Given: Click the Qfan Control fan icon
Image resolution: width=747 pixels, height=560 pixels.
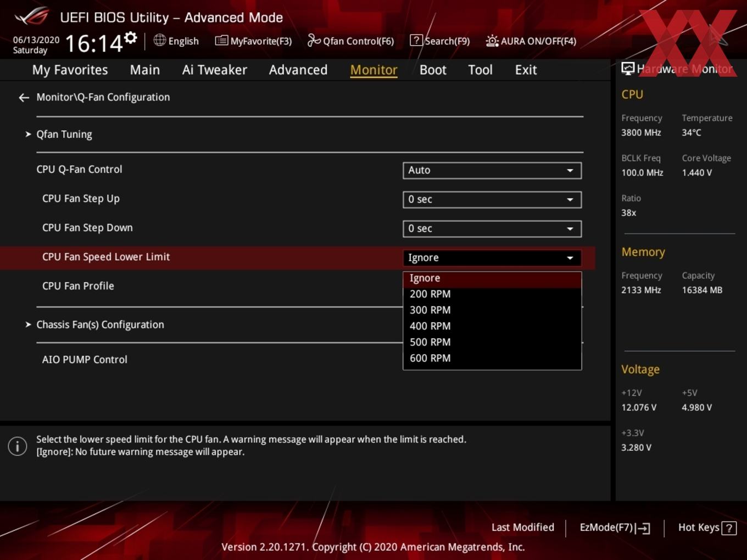Looking at the screenshot, I should click(x=314, y=40).
